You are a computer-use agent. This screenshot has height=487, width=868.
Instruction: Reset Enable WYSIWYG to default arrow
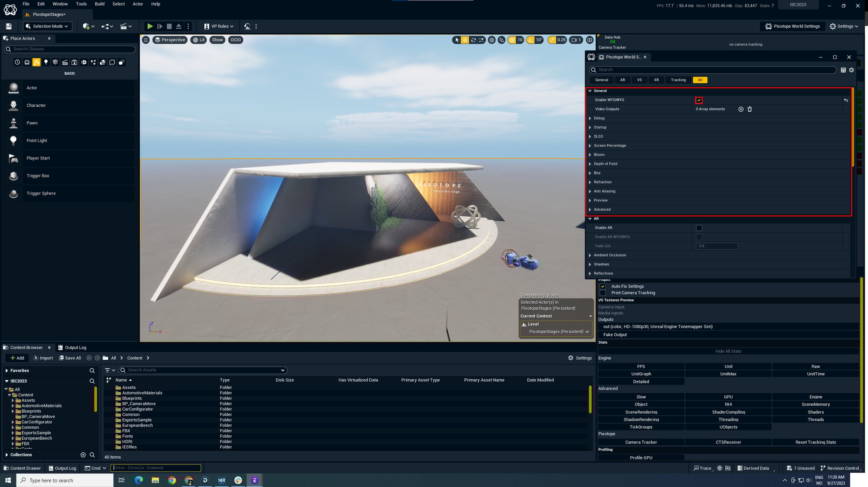[x=846, y=100]
